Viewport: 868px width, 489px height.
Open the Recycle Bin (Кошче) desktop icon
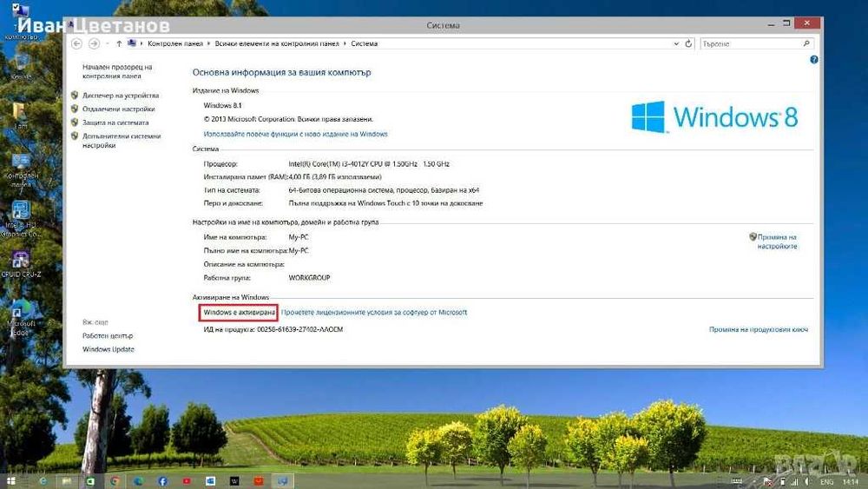pyautogui.click(x=21, y=67)
